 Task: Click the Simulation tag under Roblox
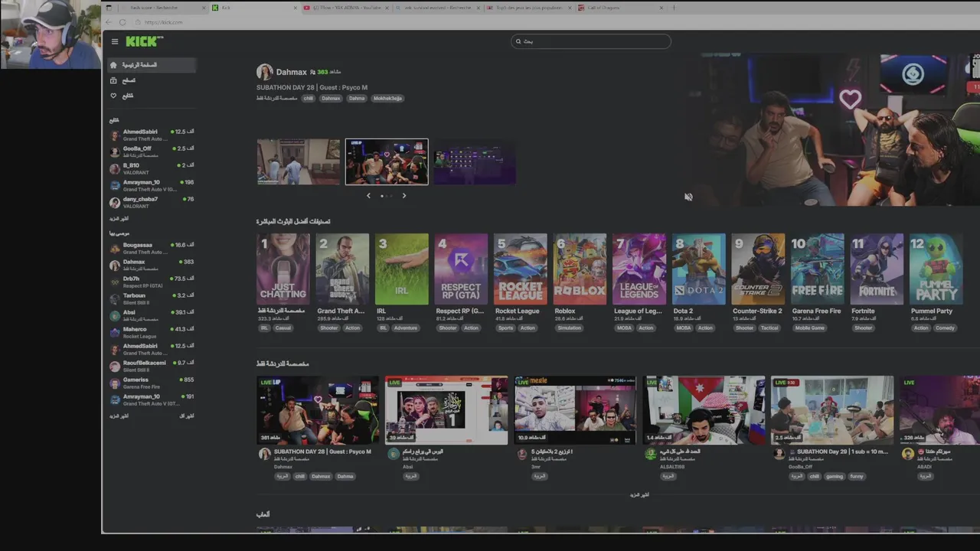point(570,328)
